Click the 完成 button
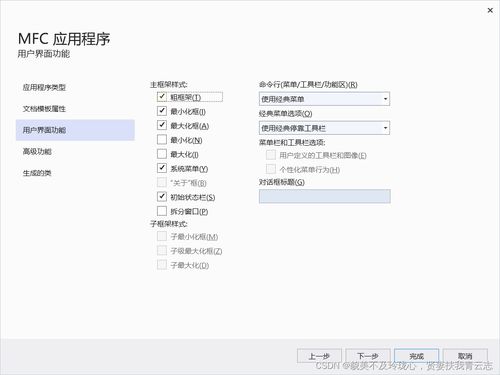The width and height of the screenshot is (500, 375). point(416,356)
